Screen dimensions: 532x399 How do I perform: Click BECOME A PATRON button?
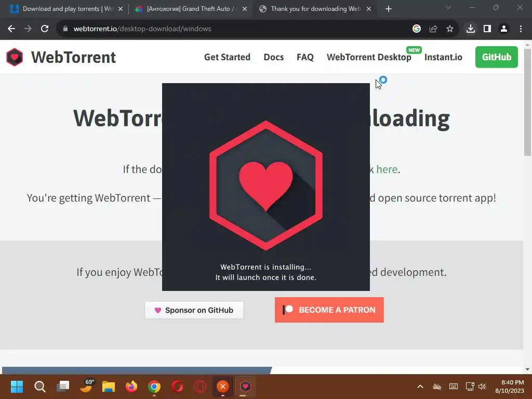(x=329, y=310)
